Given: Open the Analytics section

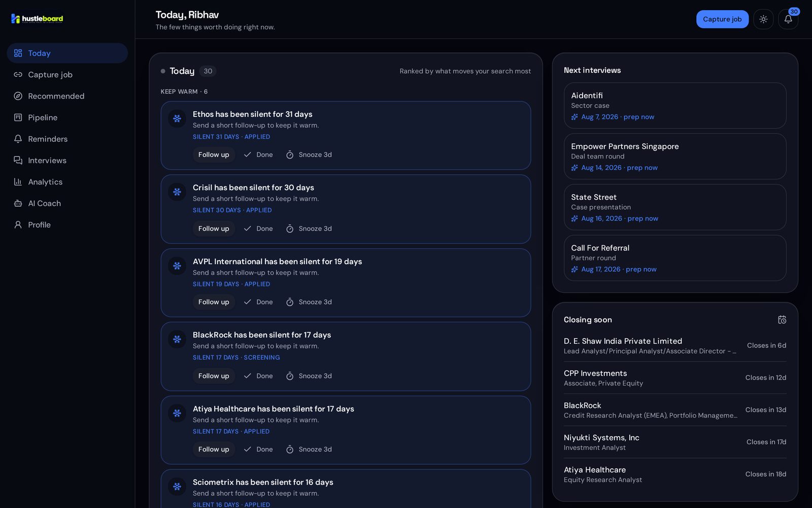Looking at the screenshot, I should pyautogui.click(x=67, y=182).
